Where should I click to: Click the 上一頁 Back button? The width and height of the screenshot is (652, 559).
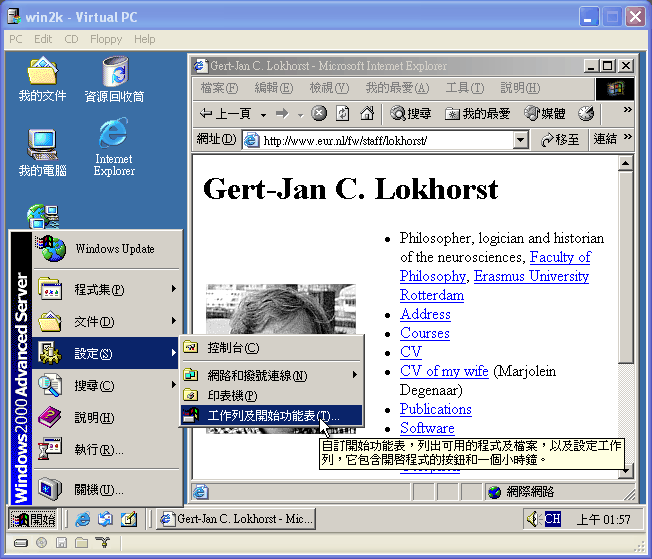coord(225,113)
